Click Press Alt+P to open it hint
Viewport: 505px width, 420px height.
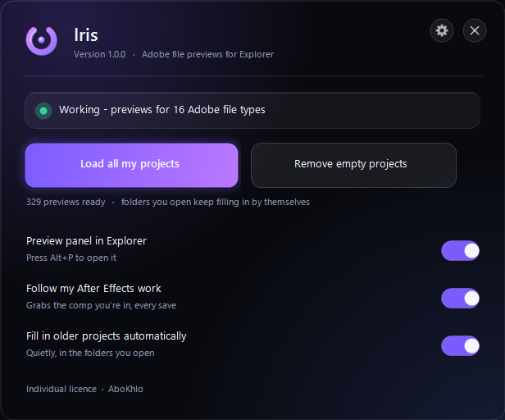pos(71,258)
